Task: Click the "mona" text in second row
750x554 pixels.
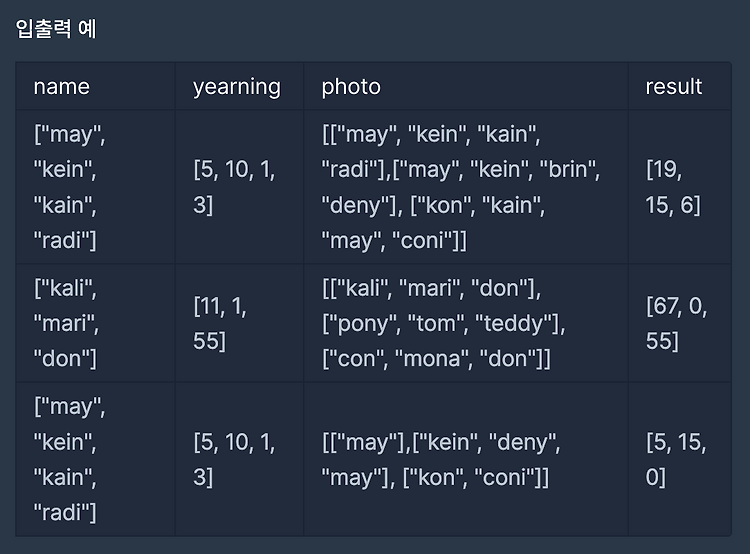Action: point(432,358)
